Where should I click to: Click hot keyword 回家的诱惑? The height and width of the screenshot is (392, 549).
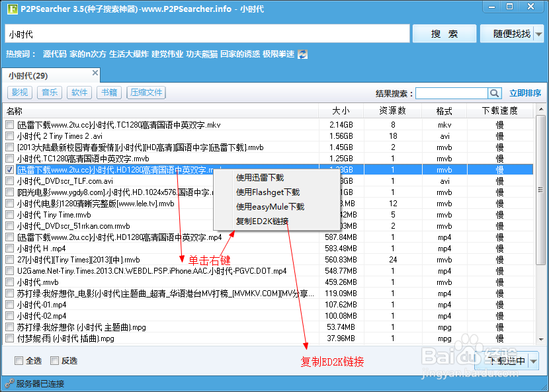(240, 54)
